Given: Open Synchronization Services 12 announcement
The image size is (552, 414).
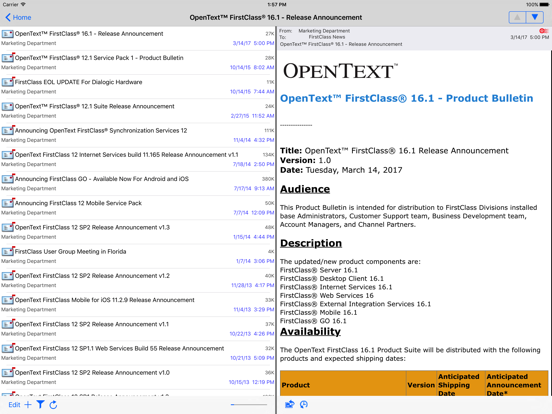Looking at the screenshot, I should [x=137, y=135].
